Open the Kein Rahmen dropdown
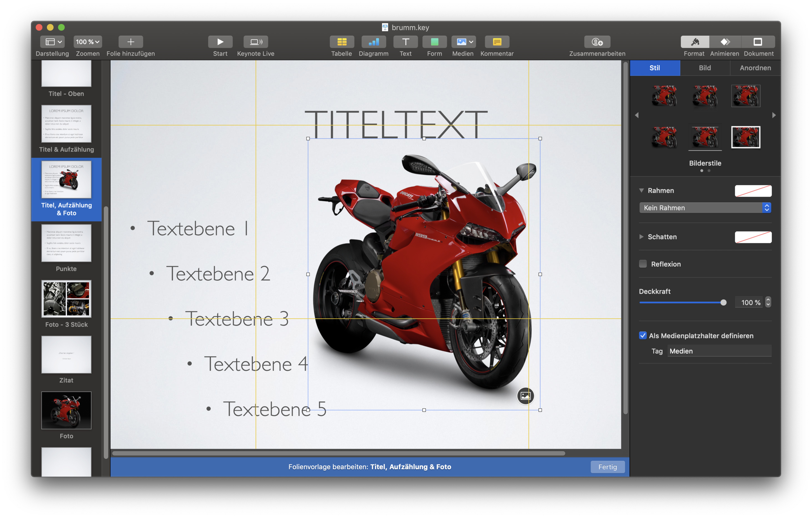Image resolution: width=812 pixels, height=518 pixels. [x=705, y=208]
